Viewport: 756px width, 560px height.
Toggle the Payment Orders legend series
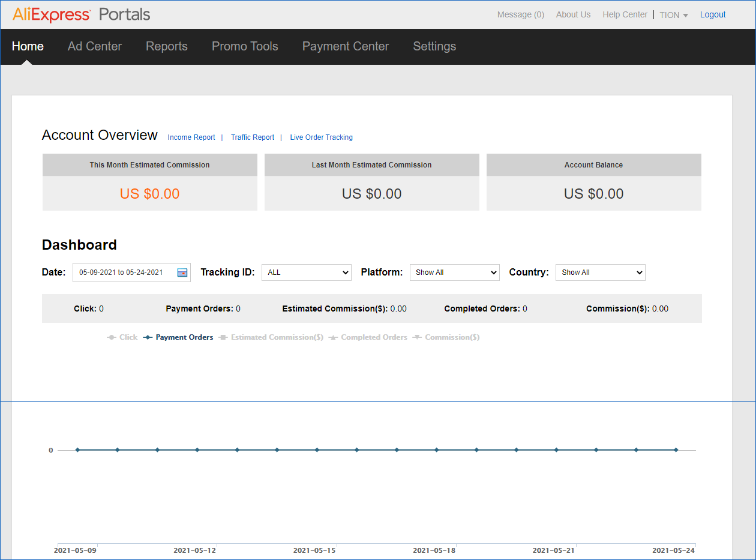pyautogui.click(x=178, y=337)
